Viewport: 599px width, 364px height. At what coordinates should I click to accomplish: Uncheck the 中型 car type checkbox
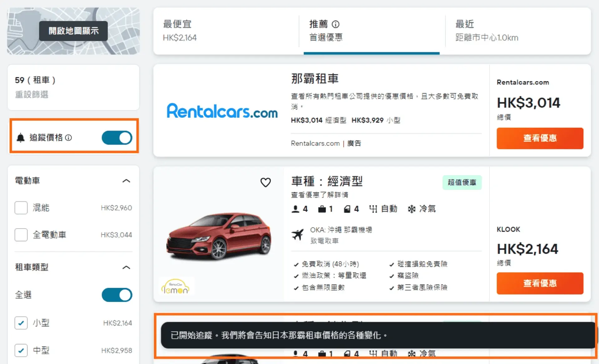21,350
